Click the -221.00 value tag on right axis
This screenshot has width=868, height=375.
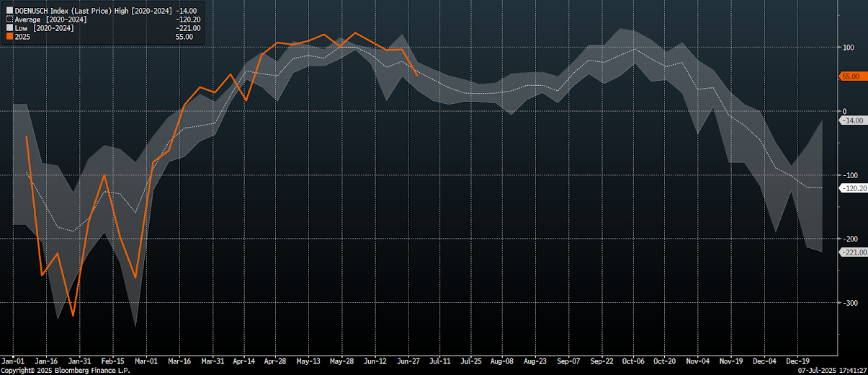click(853, 252)
